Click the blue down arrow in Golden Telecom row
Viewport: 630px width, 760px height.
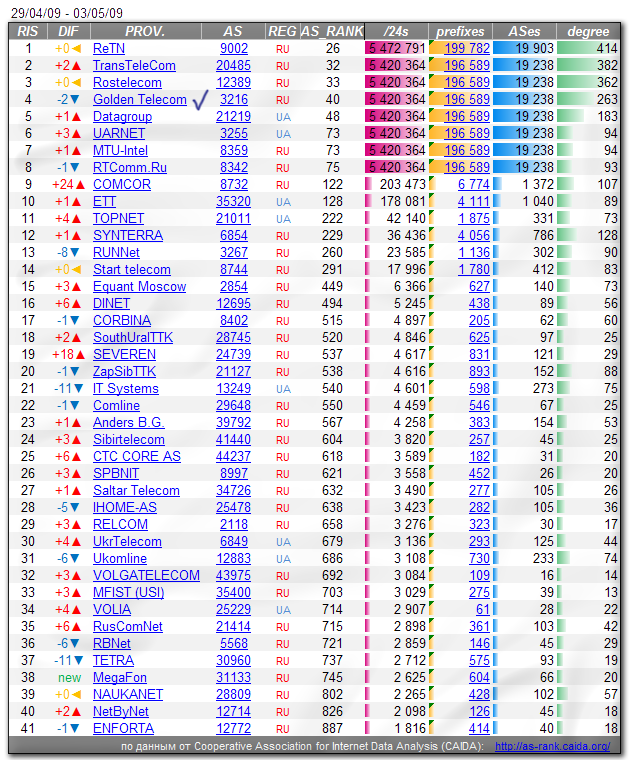pos(75,100)
